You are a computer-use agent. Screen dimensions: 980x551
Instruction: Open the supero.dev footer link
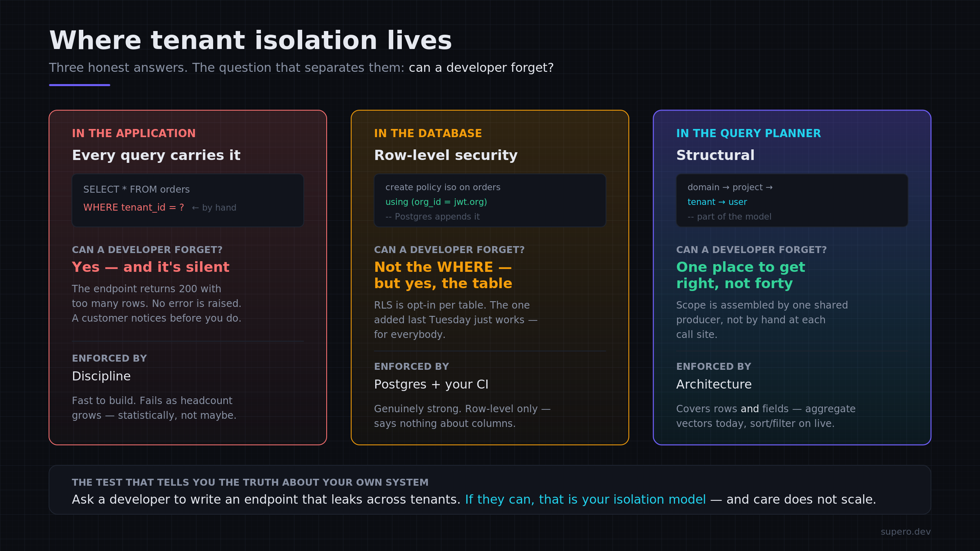[x=906, y=532]
